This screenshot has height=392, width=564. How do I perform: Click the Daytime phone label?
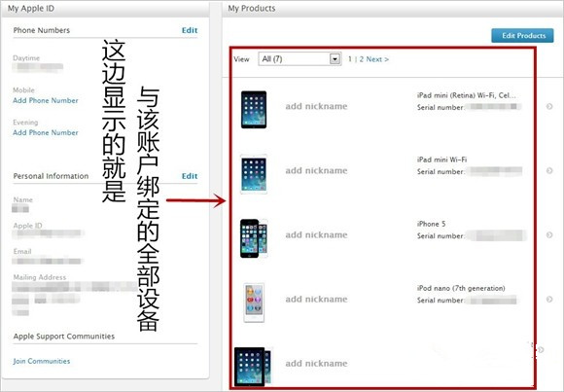(x=26, y=58)
